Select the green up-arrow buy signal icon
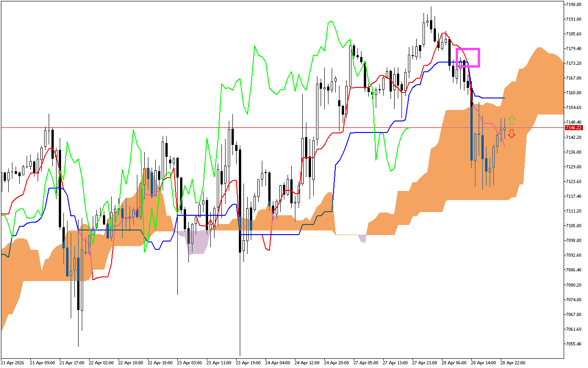Image resolution: width=588 pixels, height=368 pixels. 512,120
